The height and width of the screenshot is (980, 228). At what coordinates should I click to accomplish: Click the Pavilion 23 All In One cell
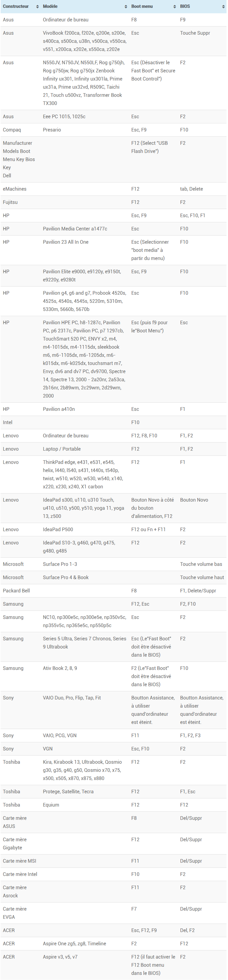65,242
